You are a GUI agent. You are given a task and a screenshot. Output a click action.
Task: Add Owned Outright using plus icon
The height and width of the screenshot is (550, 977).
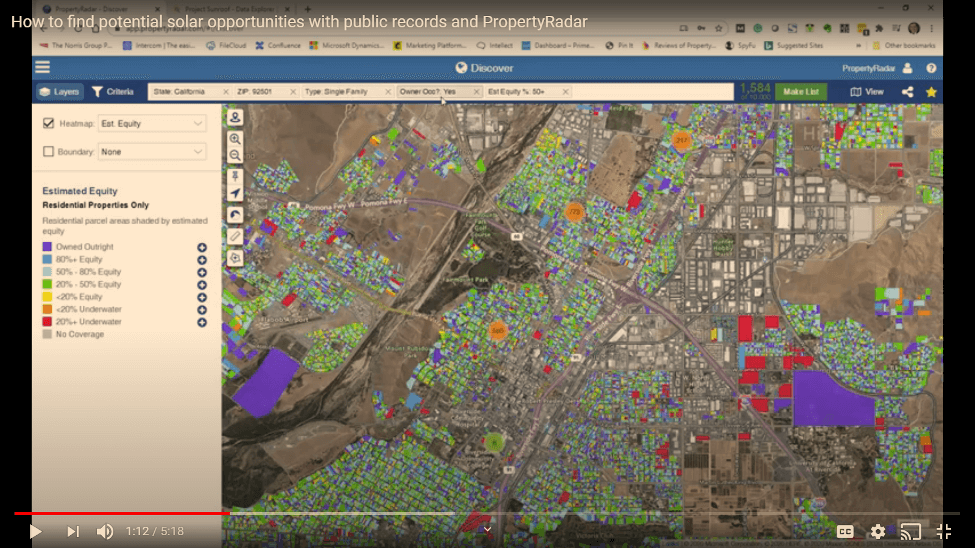point(202,247)
